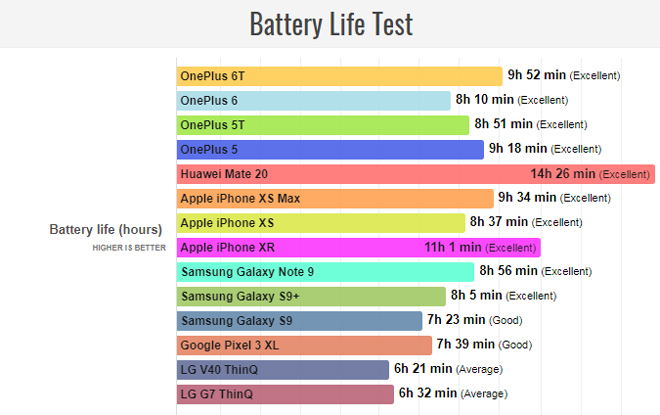This screenshot has width=660, height=415.
Task: Click the 14h 26 min value label
Action: [x=563, y=174]
